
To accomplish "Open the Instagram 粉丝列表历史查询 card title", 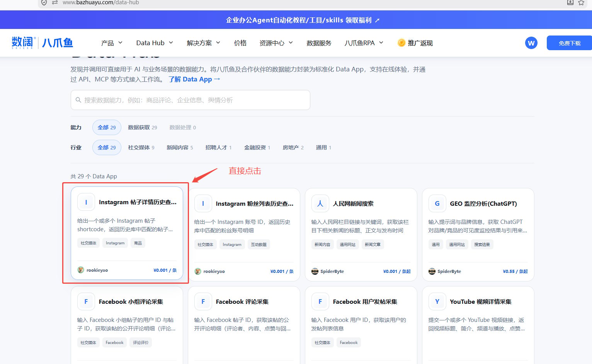I will click(x=255, y=203).
